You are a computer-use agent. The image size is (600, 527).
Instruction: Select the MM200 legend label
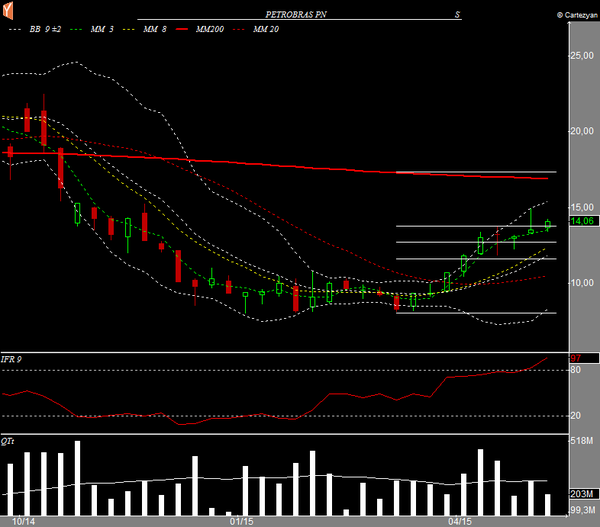click(x=210, y=31)
